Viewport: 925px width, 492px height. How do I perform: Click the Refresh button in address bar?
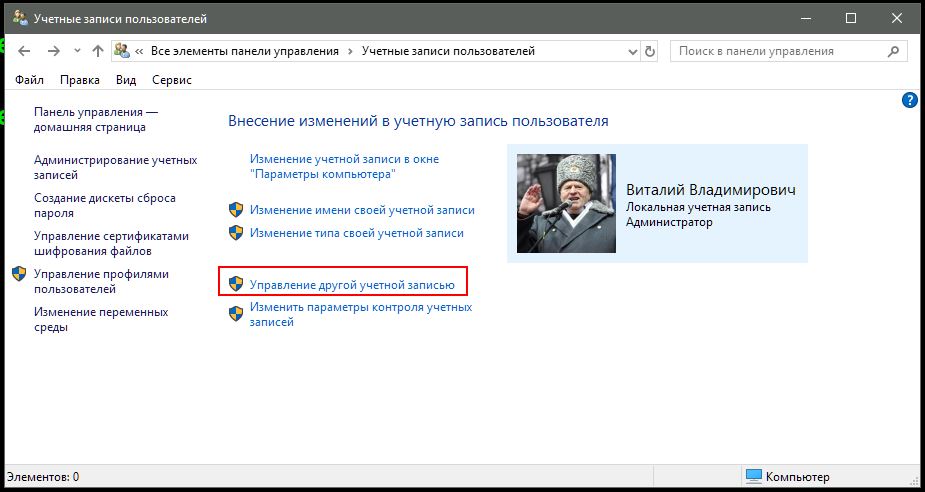click(x=650, y=51)
